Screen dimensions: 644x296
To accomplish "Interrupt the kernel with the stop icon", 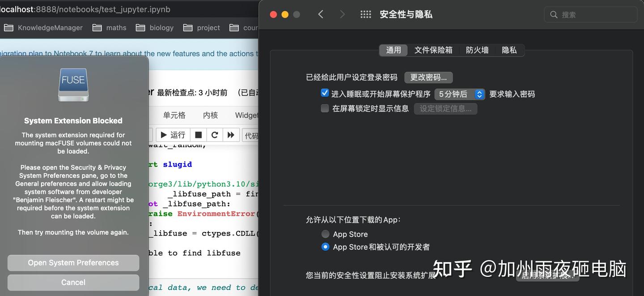I will point(198,135).
